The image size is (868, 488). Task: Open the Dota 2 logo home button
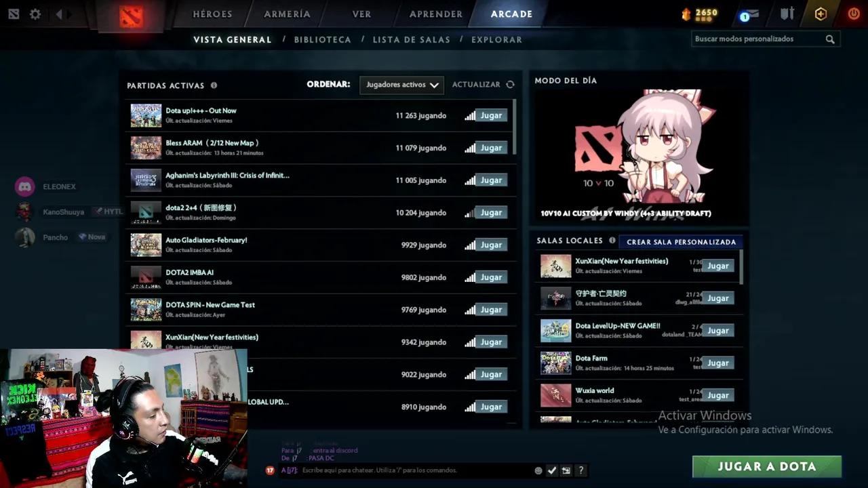[131, 16]
